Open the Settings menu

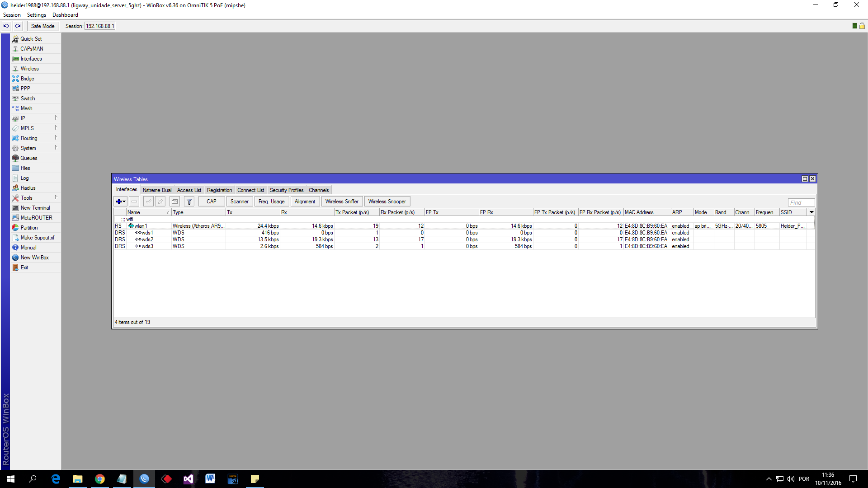tap(37, 15)
